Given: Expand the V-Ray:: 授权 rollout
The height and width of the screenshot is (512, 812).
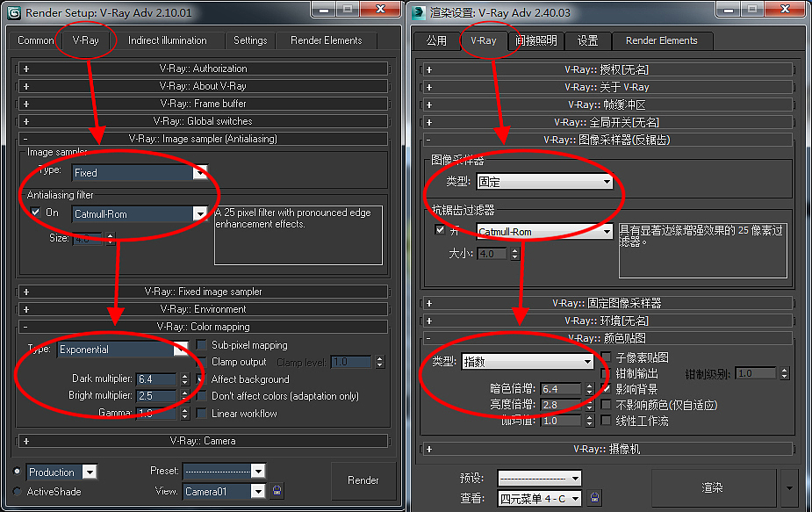Looking at the screenshot, I should click(607, 69).
